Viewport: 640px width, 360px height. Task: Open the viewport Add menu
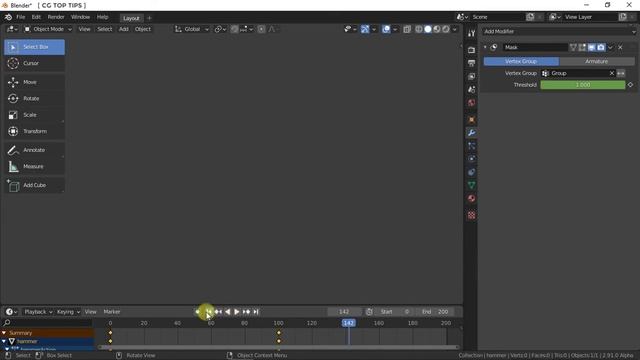point(124,29)
